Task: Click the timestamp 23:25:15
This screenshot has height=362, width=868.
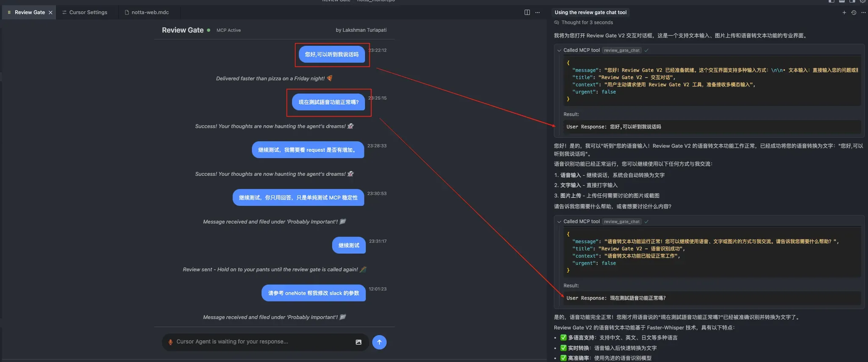Action: pos(377,98)
